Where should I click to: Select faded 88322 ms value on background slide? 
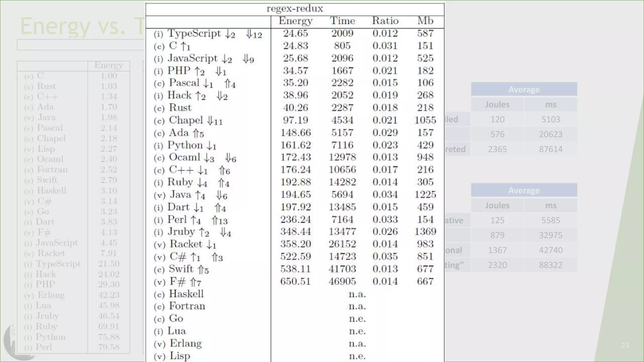551,265
